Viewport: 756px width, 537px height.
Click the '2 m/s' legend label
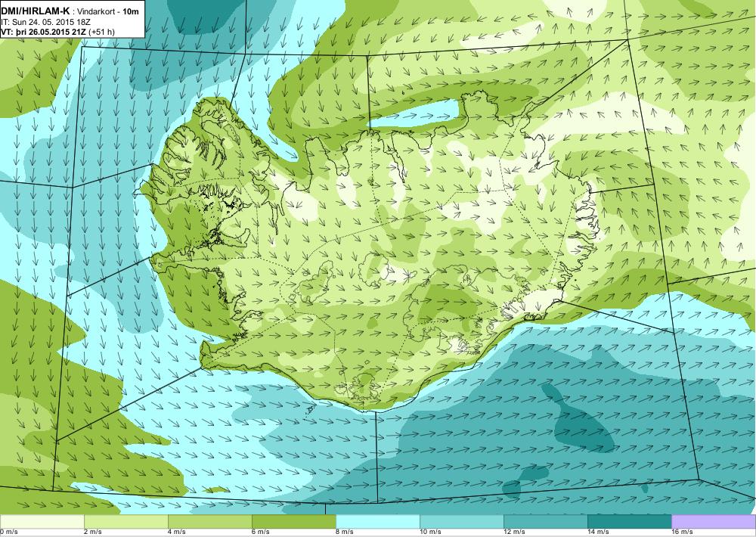click(93, 532)
